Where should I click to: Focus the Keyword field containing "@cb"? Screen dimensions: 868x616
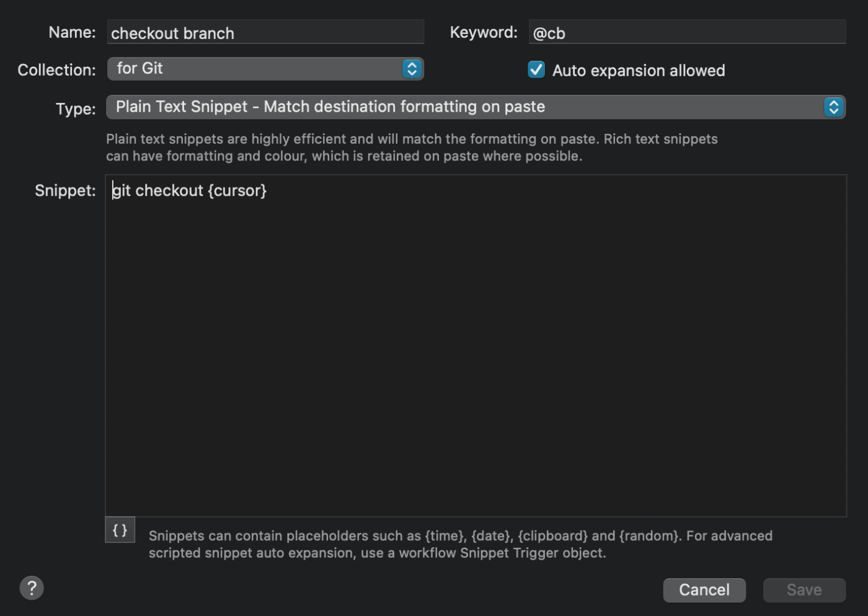tap(687, 32)
